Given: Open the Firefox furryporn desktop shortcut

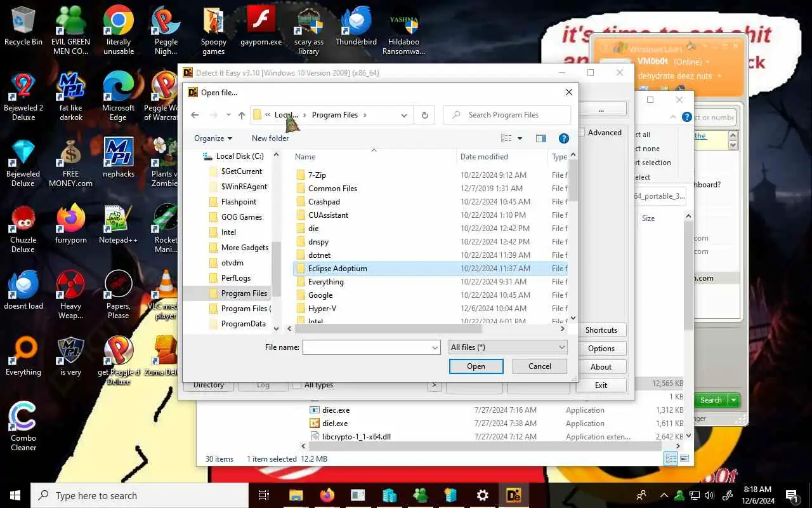Looking at the screenshot, I should point(71,224).
